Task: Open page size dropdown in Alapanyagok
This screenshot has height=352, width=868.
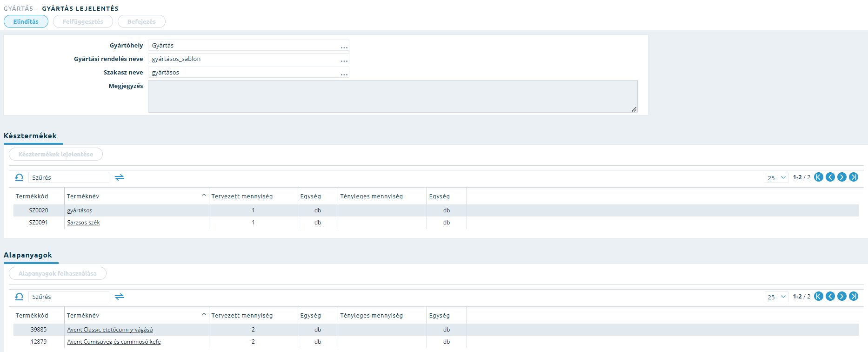Action: click(x=776, y=297)
